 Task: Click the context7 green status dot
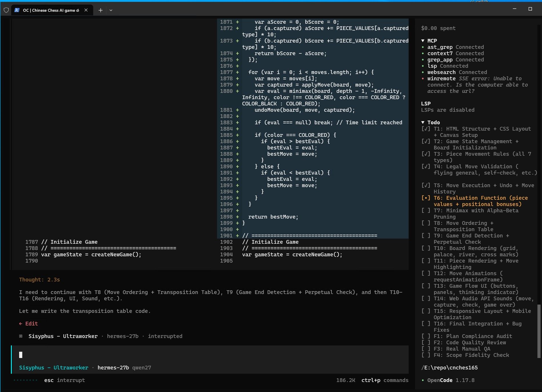(423, 53)
